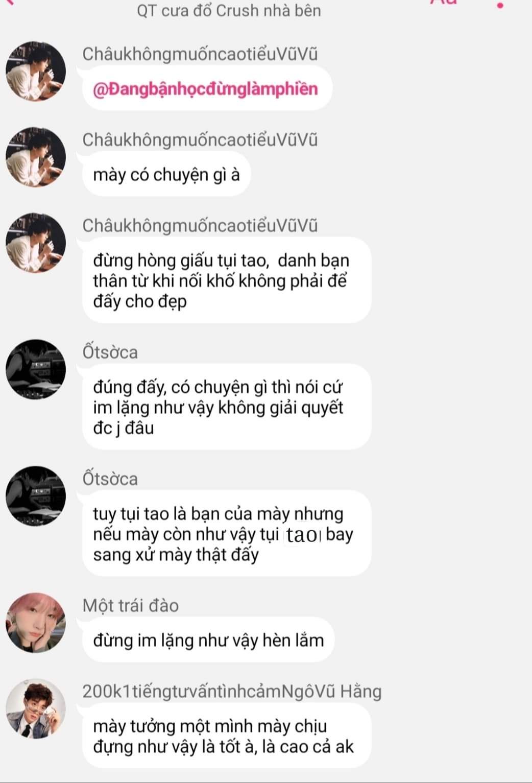Select the "mày có chuyện gì à" bubble
This screenshot has height=783, width=532.
pos(166,175)
